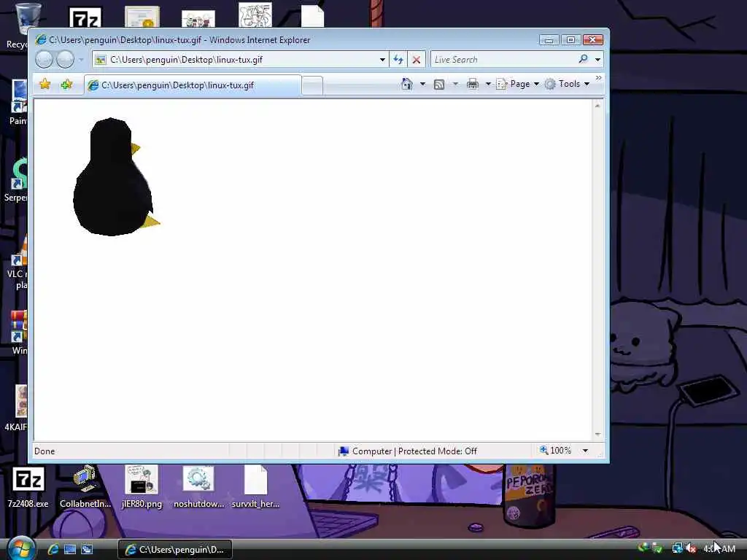Maximize the Internet Explorer window
The image size is (747, 560).
tap(570, 40)
